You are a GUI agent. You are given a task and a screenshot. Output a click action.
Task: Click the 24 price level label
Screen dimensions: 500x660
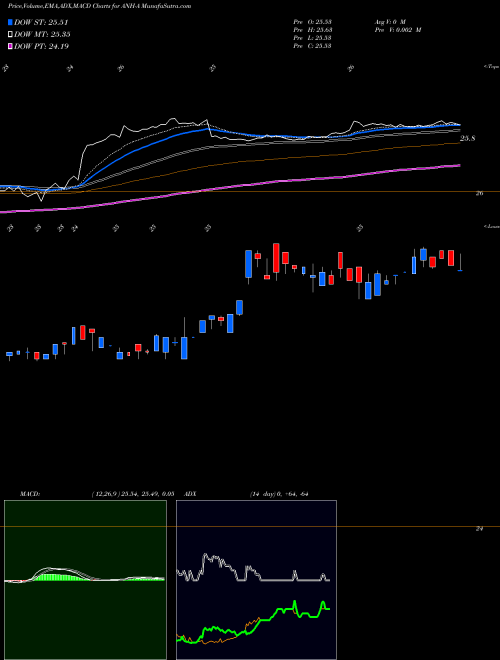point(479,529)
